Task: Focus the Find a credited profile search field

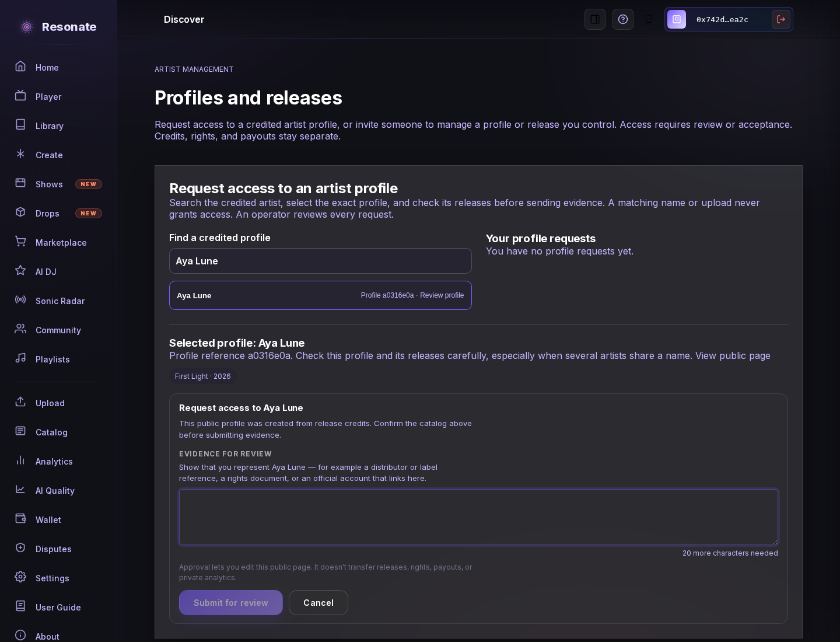Action: click(x=320, y=261)
